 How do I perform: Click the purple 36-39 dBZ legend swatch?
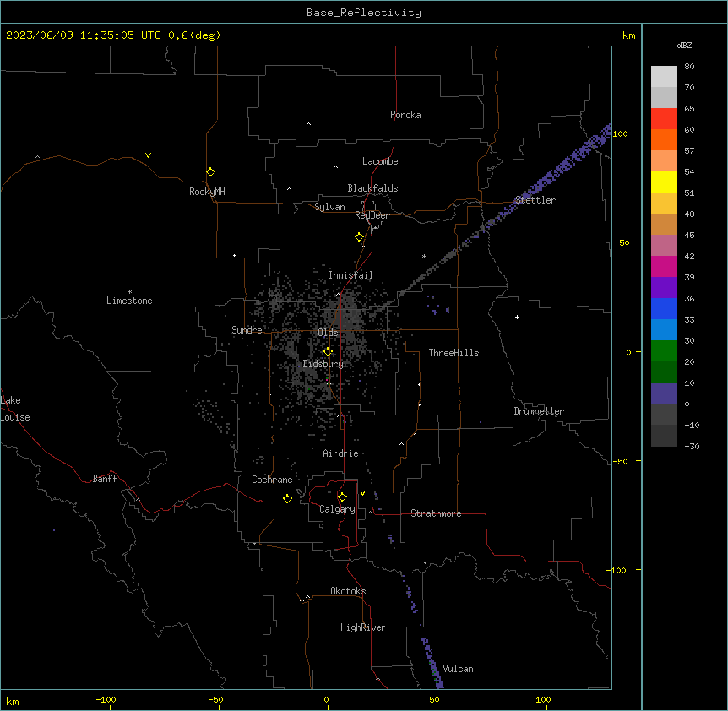pos(664,287)
